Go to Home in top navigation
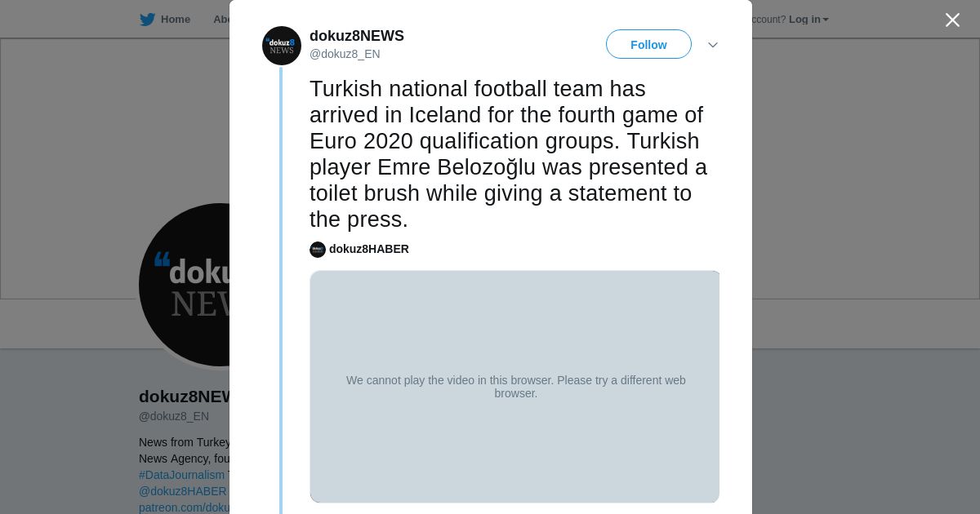This screenshot has height=514, width=980. point(175,20)
